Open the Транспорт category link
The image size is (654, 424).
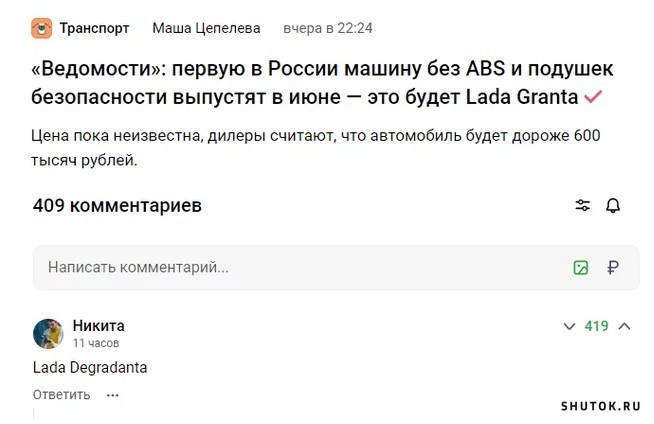tap(94, 28)
